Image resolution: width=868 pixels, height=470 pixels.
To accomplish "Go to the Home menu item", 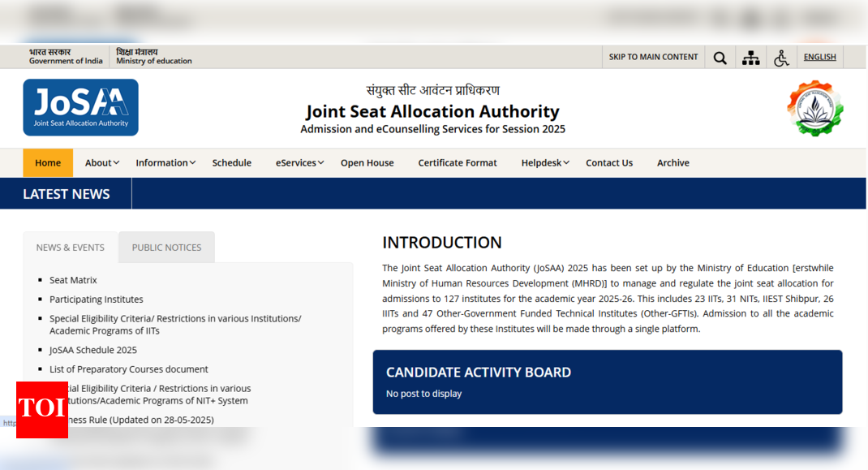I will tap(48, 163).
